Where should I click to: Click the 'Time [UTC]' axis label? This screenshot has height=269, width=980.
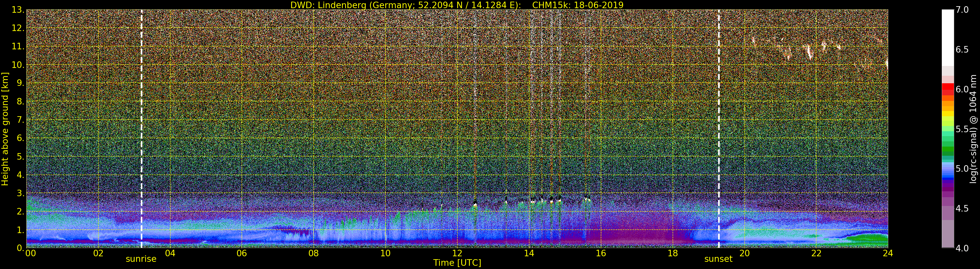click(457, 262)
